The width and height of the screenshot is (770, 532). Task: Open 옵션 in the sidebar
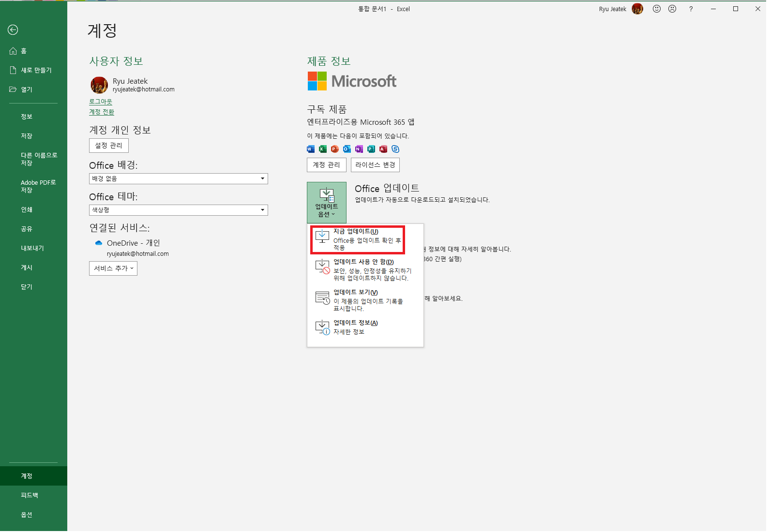click(33, 515)
